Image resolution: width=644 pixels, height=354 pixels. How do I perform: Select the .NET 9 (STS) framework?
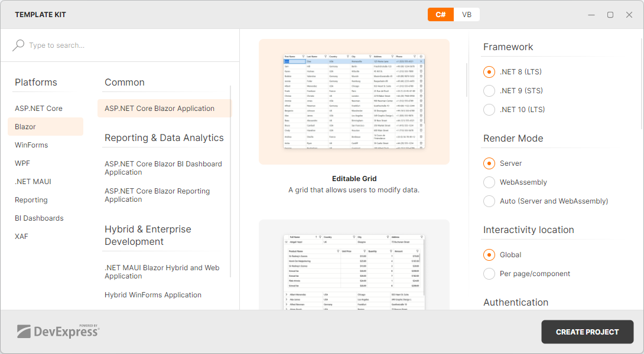coord(489,91)
